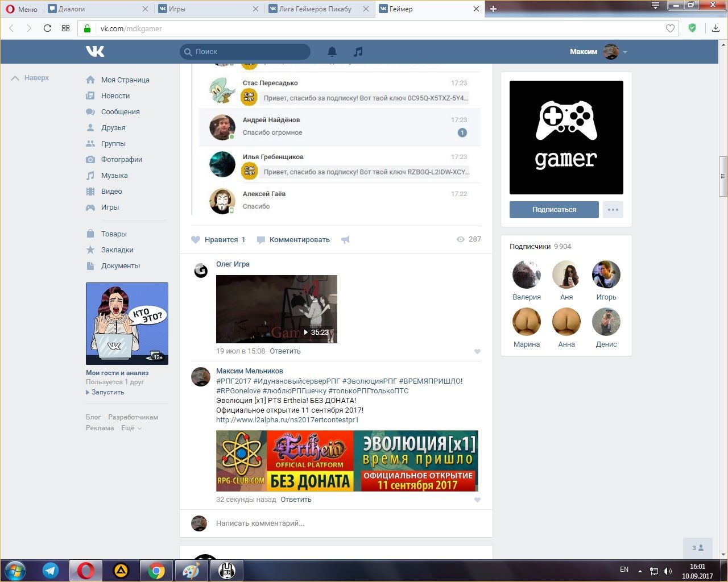728x582 pixels.
Task: Switch to the Игры browser tab
Action: [x=208, y=9]
